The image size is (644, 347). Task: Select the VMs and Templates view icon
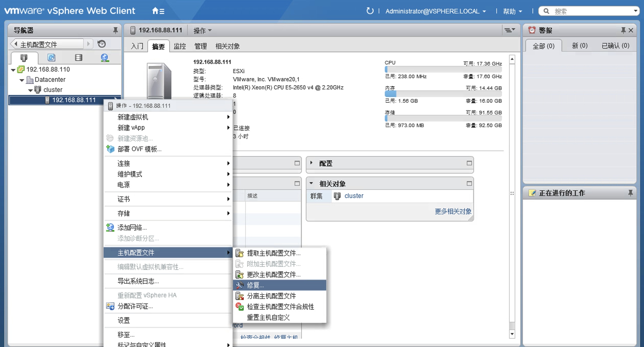point(51,58)
